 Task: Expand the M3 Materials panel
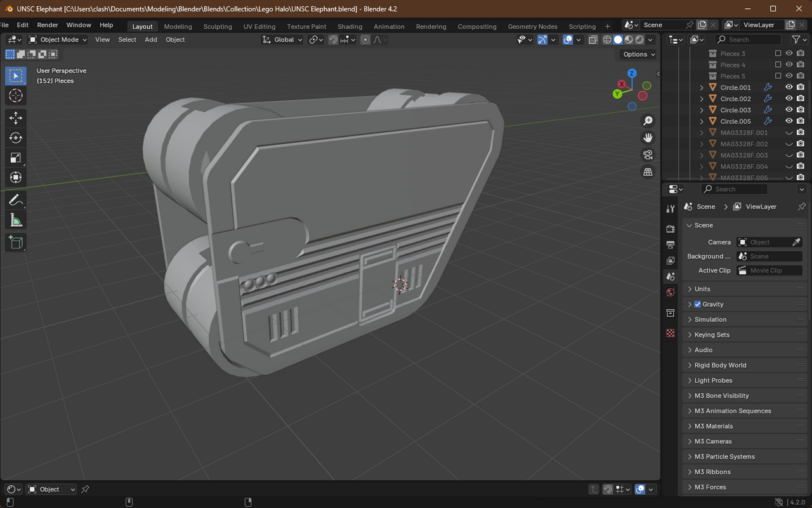click(x=743, y=426)
